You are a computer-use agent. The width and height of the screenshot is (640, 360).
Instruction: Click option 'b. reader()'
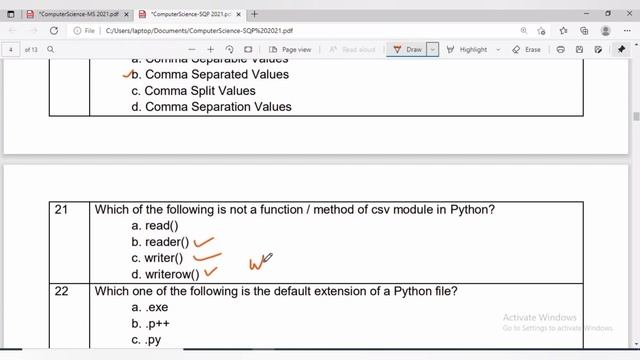pyautogui.click(x=160, y=242)
